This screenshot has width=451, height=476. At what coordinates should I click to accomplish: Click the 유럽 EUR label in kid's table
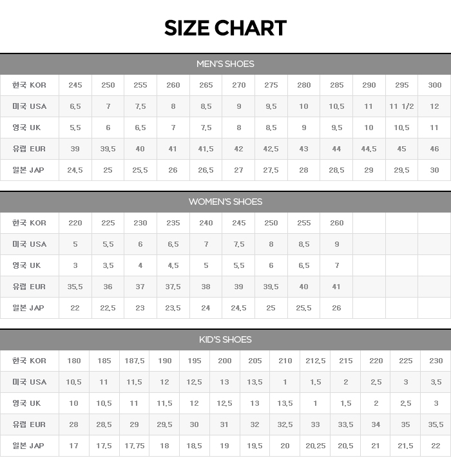click(x=29, y=424)
